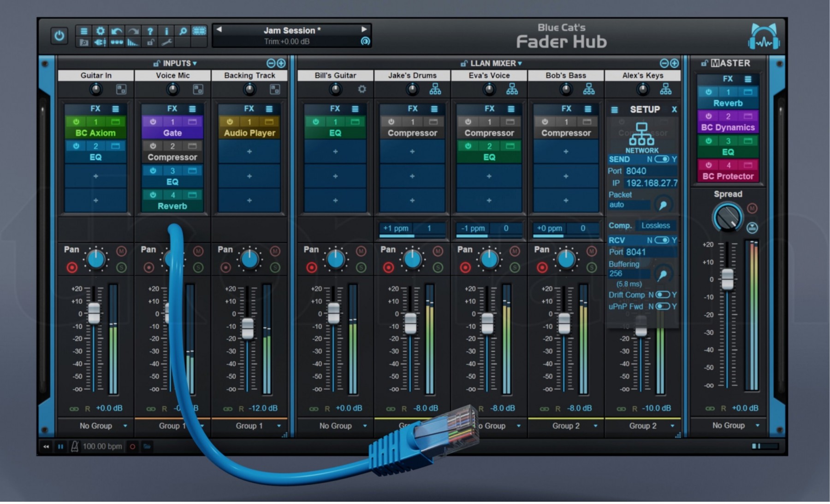
Task: Open the help question mark icon
Action: click(x=150, y=31)
